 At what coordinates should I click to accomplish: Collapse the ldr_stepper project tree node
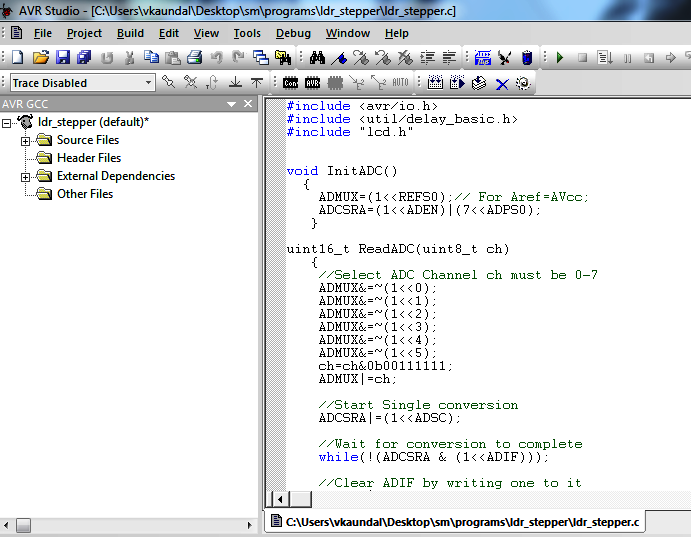pyautogui.click(x=8, y=123)
